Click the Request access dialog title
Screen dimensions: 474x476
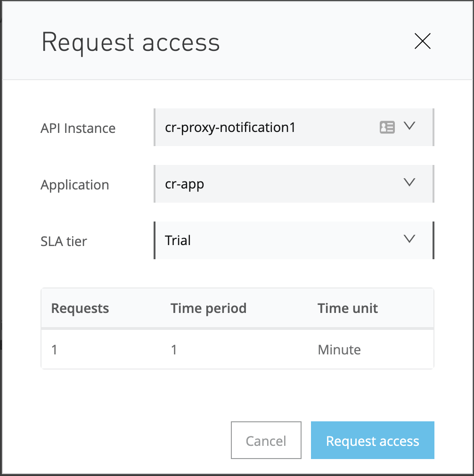tap(131, 42)
